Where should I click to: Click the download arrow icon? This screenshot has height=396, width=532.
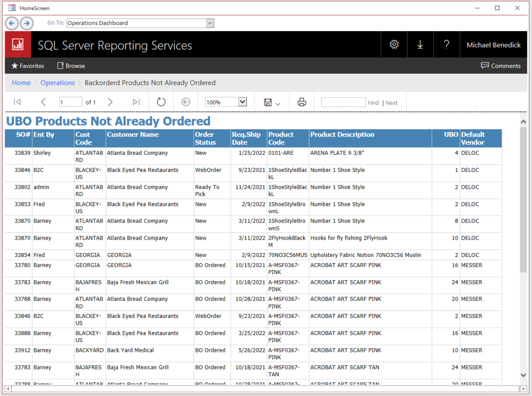(420, 45)
